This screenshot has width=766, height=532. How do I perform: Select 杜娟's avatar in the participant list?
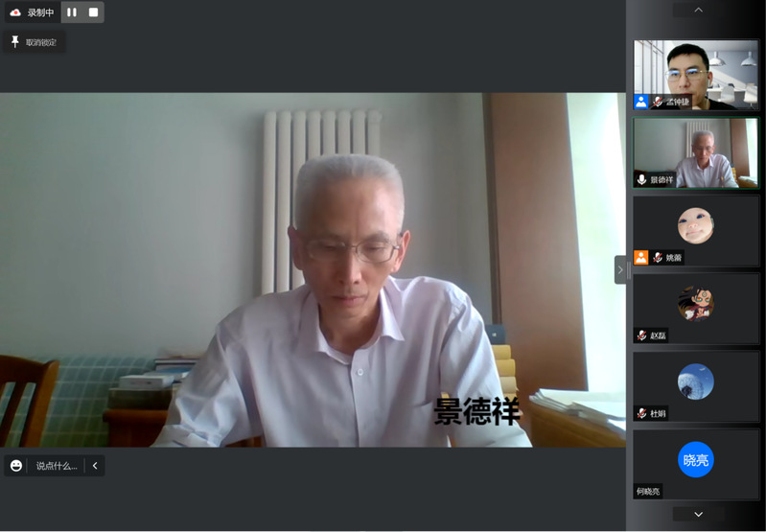pyautogui.click(x=695, y=382)
